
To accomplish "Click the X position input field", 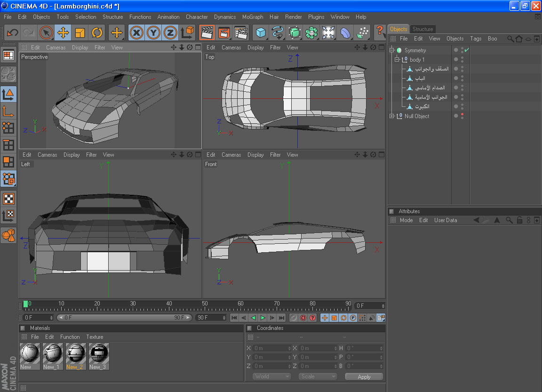I will coord(271,348).
